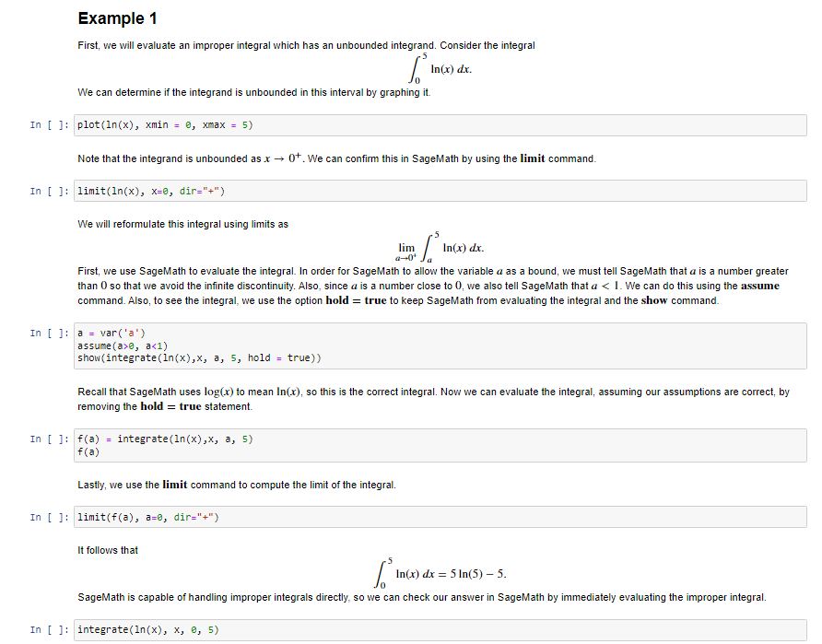Click the It follows that markdown text
Viewport: 822px width, 644px height.
pyautogui.click(x=100, y=549)
